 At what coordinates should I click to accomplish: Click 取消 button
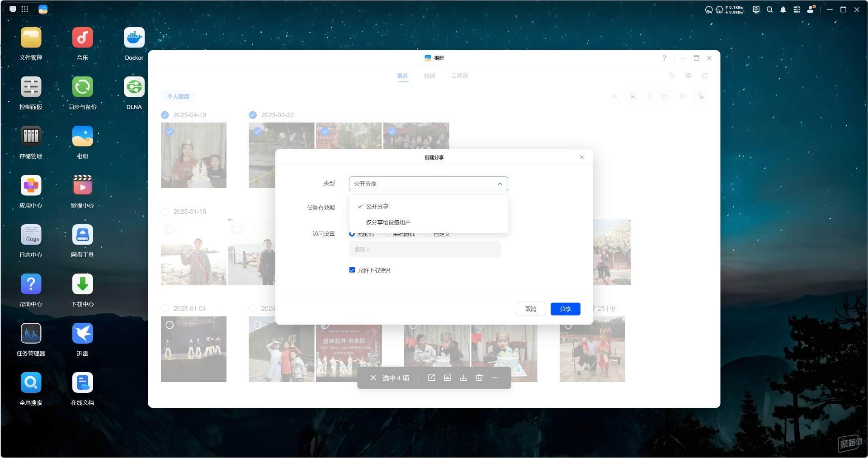[531, 309]
